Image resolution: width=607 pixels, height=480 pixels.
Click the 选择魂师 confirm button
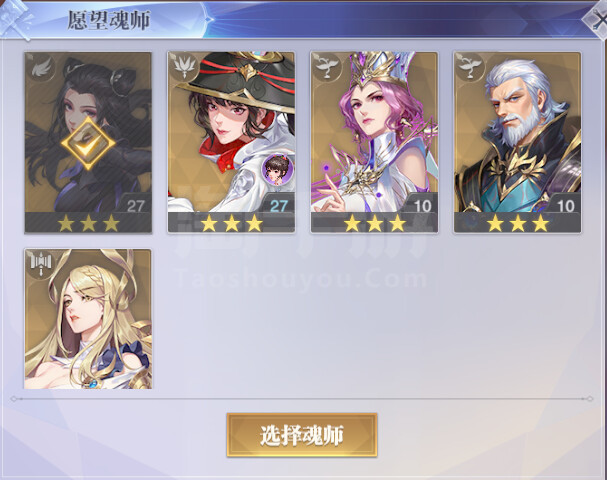302,435
